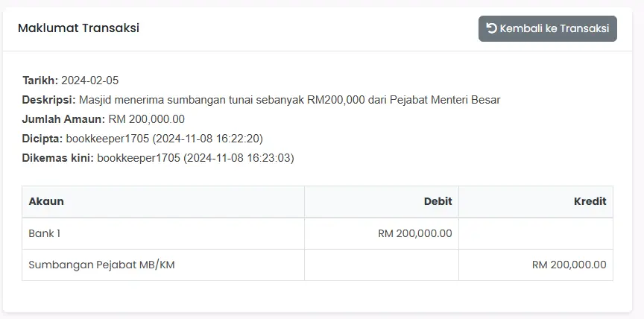Click the Jumlah Amaun RM 200,000.00 value

147,119
